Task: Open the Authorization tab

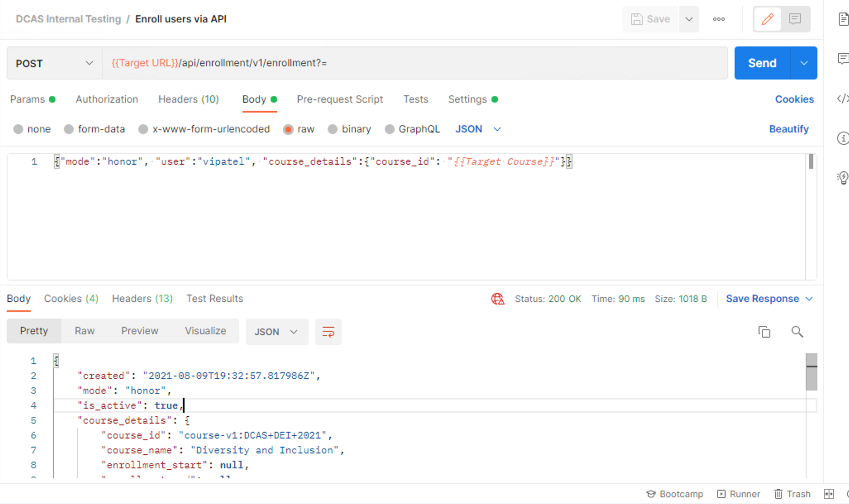Action: tap(107, 99)
